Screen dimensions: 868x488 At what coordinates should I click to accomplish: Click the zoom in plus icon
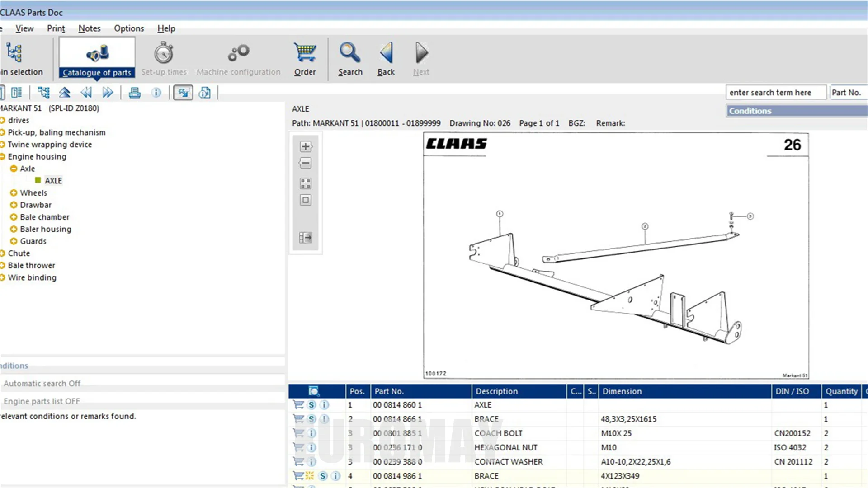(306, 146)
